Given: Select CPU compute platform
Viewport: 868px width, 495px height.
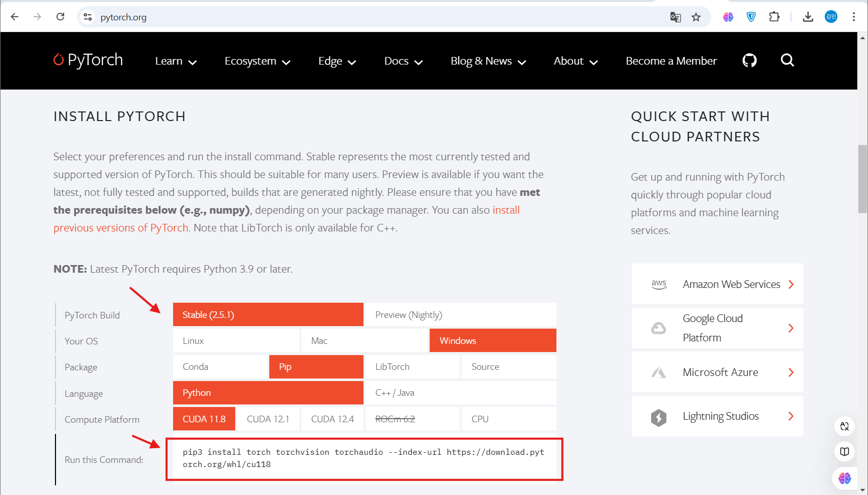Looking at the screenshot, I should coord(509,419).
